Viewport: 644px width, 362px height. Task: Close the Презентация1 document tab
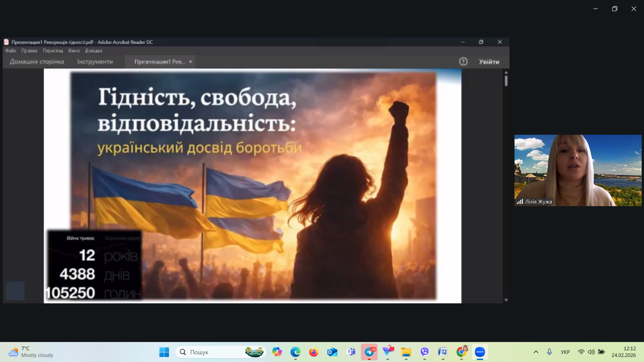point(191,62)
